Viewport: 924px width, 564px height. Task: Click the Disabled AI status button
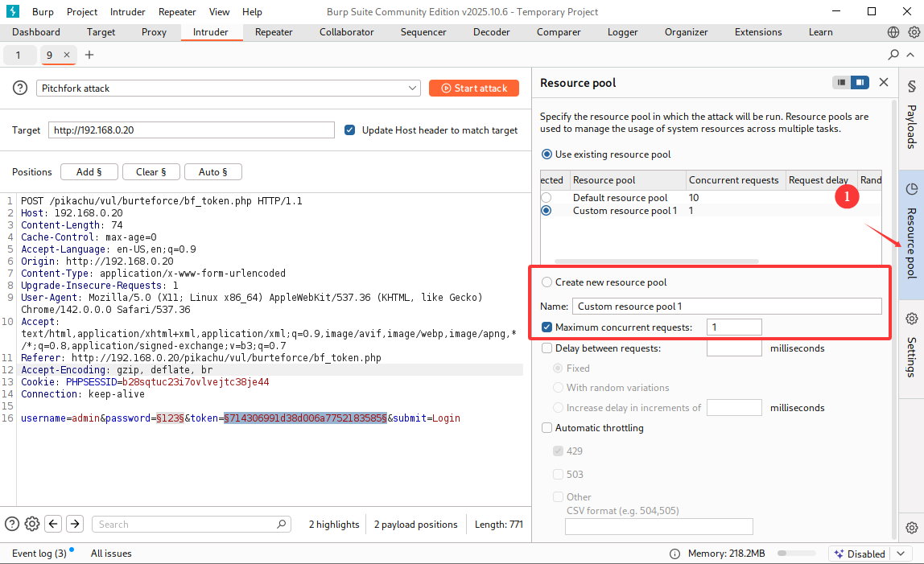(859, 554)
